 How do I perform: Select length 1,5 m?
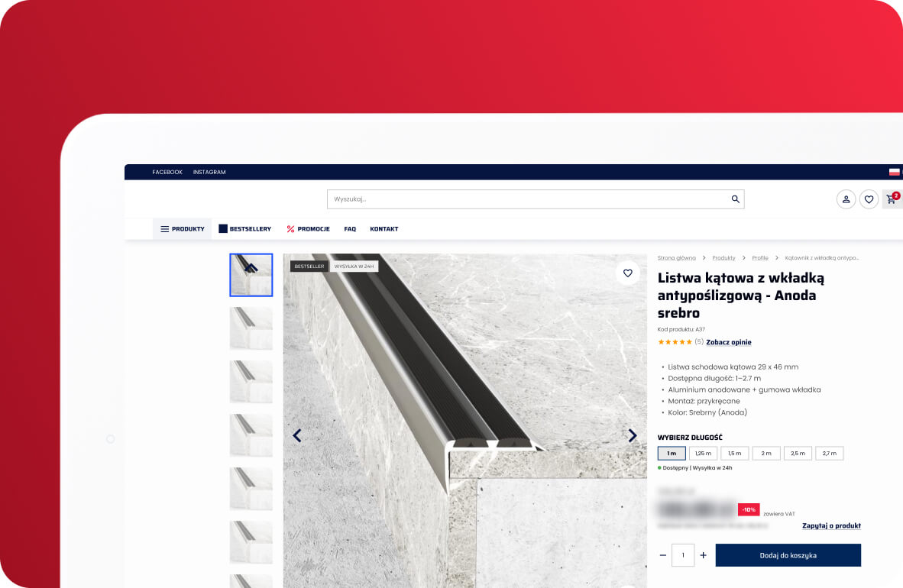point(735,454)
